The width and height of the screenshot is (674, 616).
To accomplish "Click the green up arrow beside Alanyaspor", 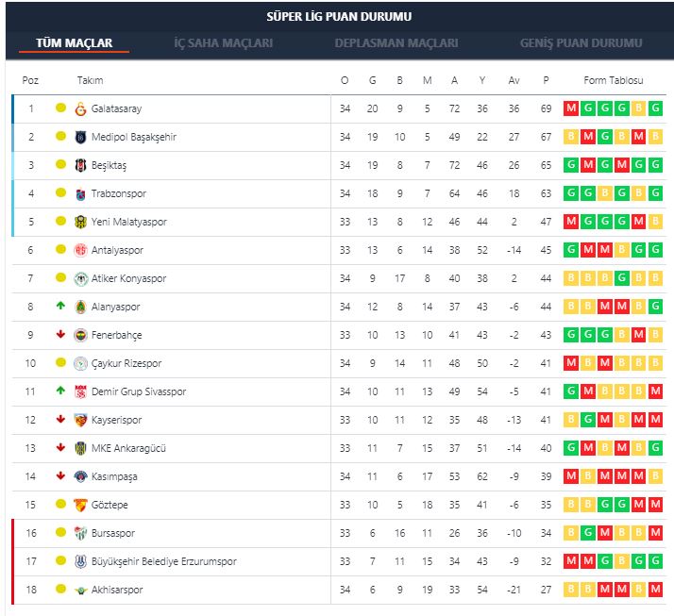I will pos(60,307).
